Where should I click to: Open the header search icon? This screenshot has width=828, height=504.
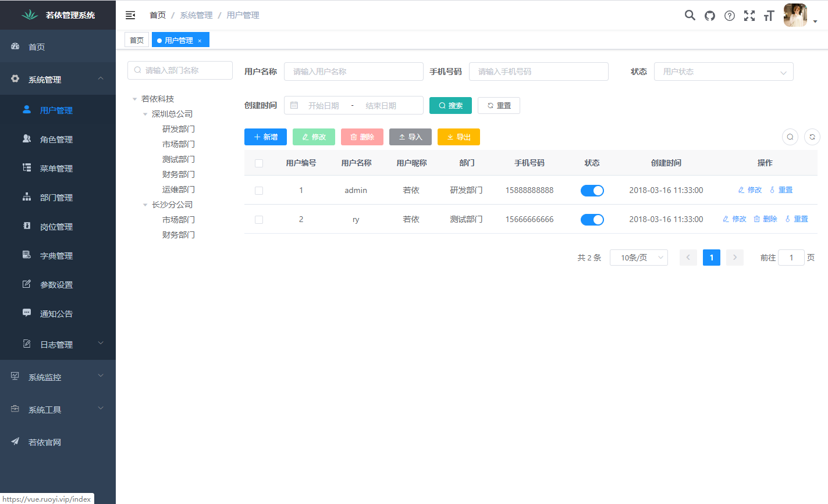(x=690, y=15)
